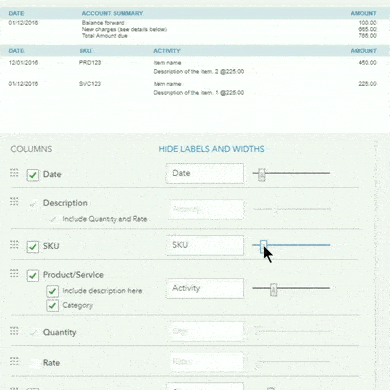Uncheck the SKU column checkbox

(33, 247)
